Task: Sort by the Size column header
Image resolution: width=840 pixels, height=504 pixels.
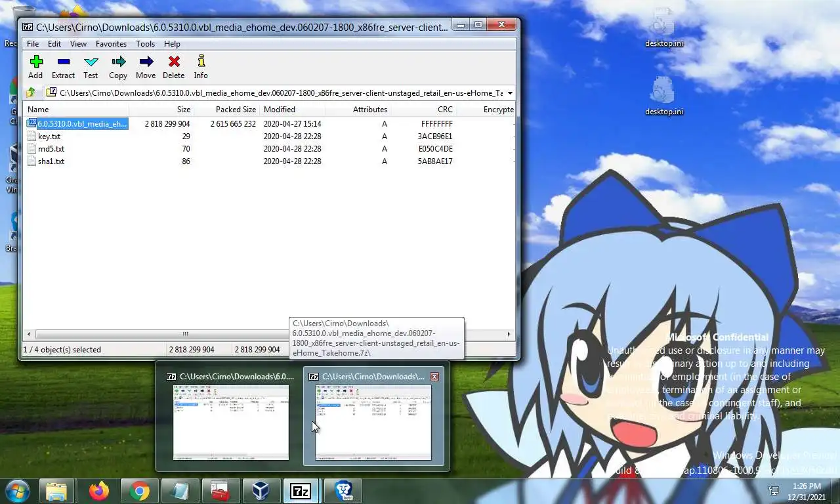Action: (161, 110)
